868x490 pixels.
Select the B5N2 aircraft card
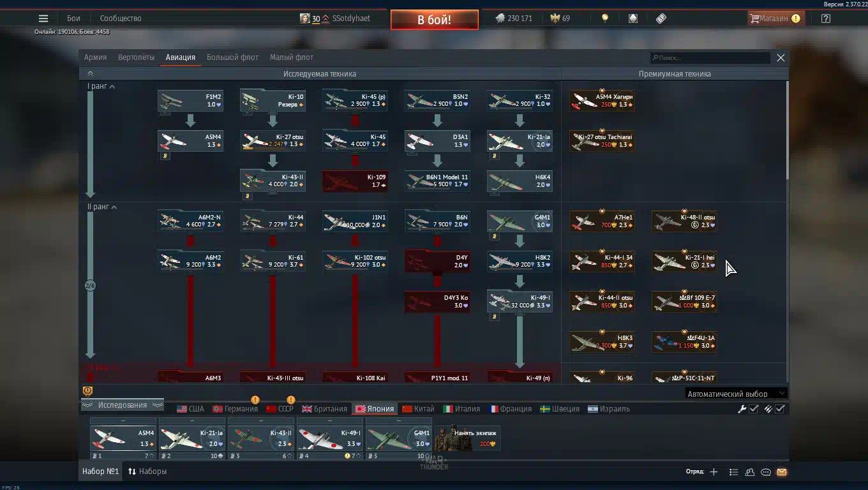[x=437, y=101]
